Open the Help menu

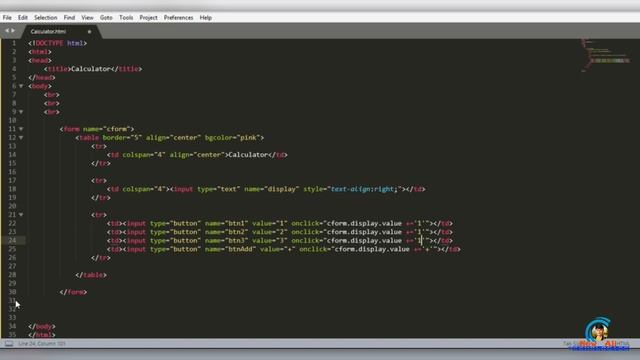tap(206, 18)
